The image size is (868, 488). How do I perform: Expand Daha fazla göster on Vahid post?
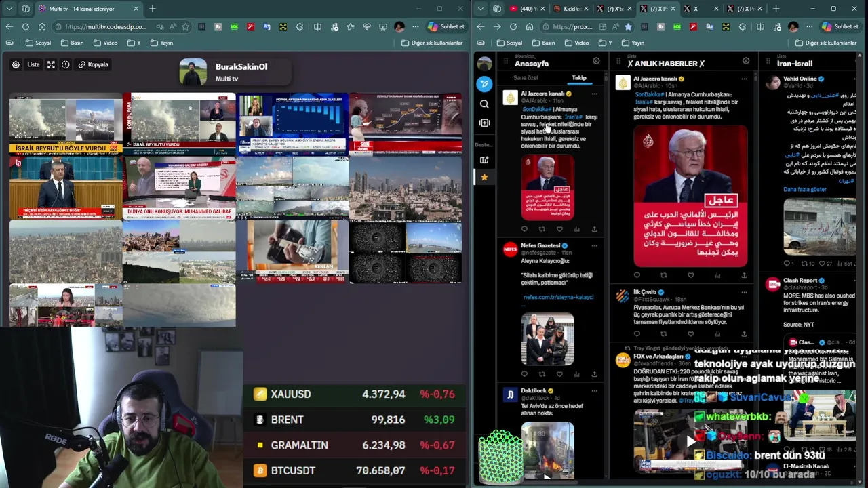tap(805, 189)
